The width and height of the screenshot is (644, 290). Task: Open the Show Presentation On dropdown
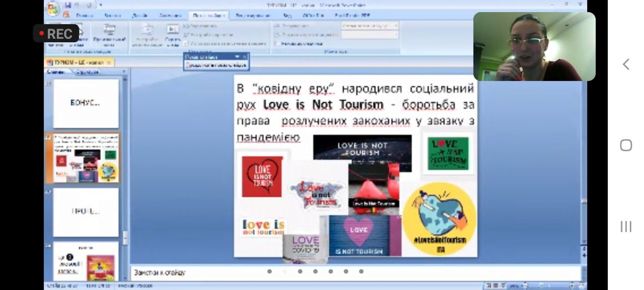coord(369,35)
